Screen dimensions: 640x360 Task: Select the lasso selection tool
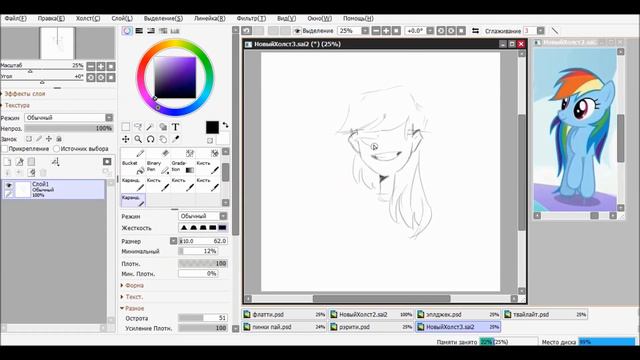coord(138,127)
